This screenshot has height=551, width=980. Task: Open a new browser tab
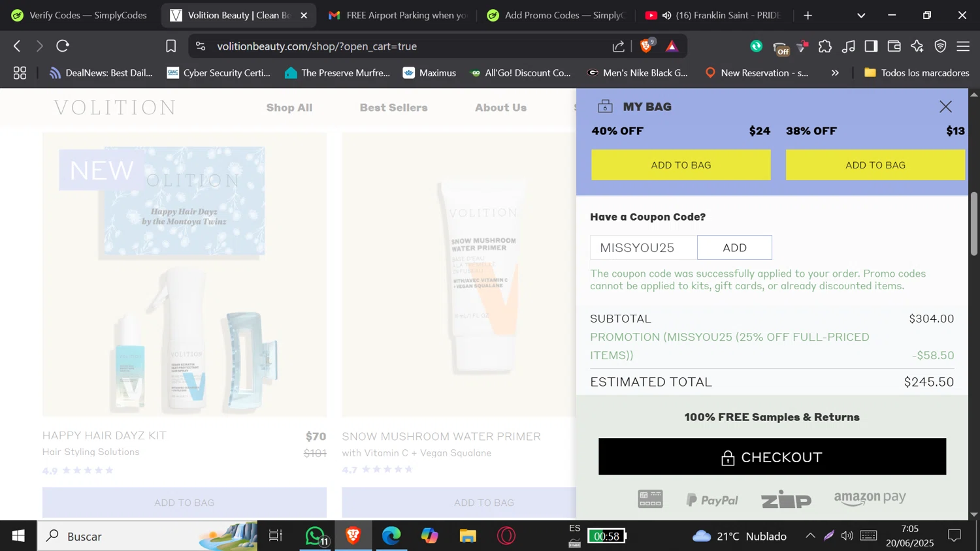(808, 16)
